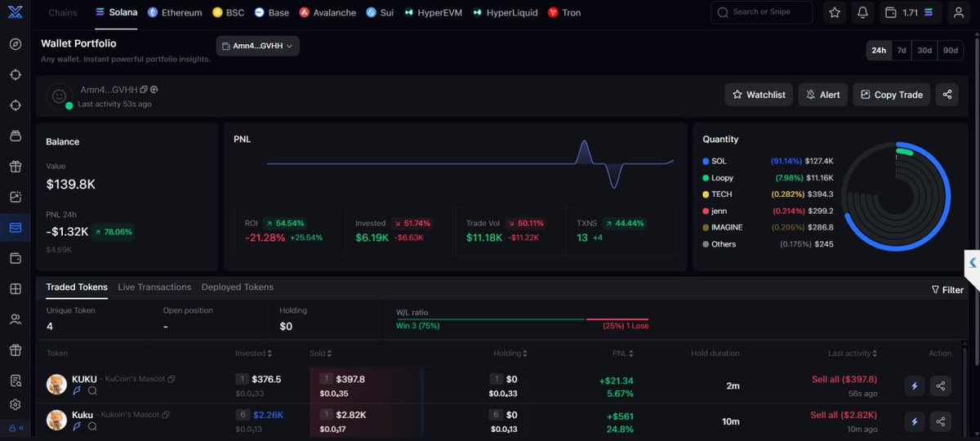
Task: Click share icon in Kuku Kukoin row
Action: point(941,421)
